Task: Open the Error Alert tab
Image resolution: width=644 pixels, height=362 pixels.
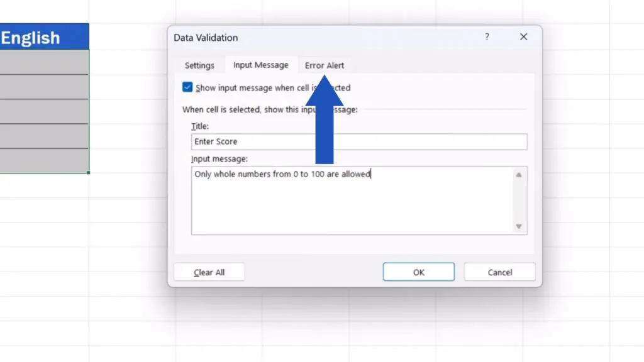Action: pyautogui.click(x=325, y=65)
